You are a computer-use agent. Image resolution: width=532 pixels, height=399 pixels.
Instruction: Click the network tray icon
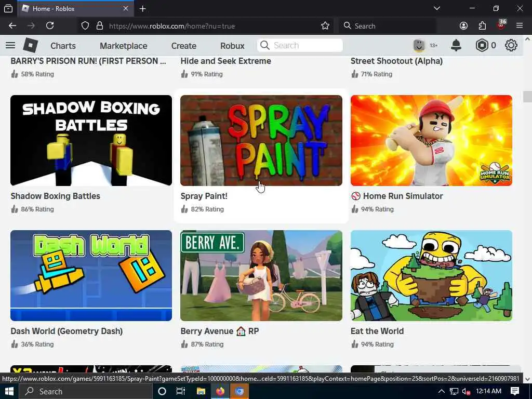[x=454, y=392]
